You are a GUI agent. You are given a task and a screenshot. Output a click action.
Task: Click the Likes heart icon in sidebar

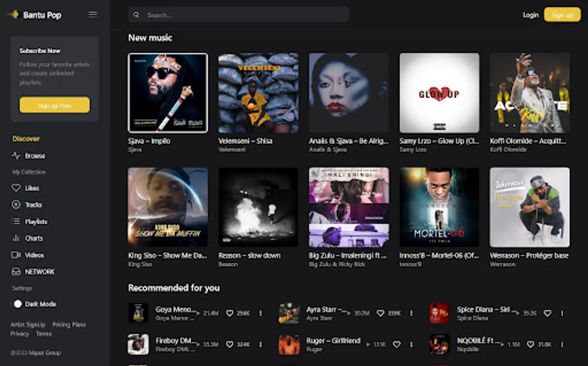point(16,188)
